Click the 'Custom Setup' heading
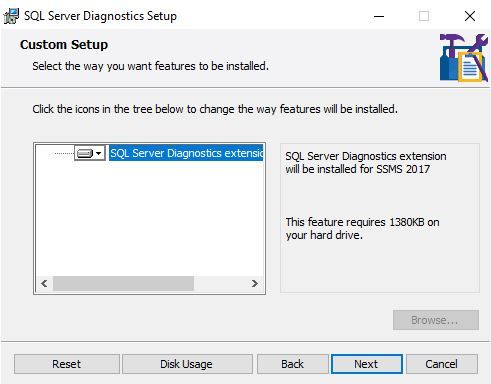 tap(64, 45)
